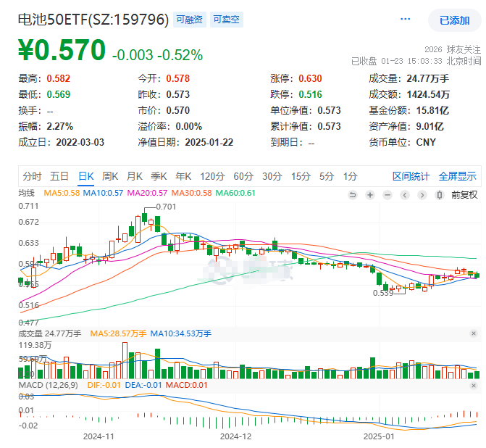Click the 可融资 tag
The width and height of the screenshot is (486, 448).
189,20
